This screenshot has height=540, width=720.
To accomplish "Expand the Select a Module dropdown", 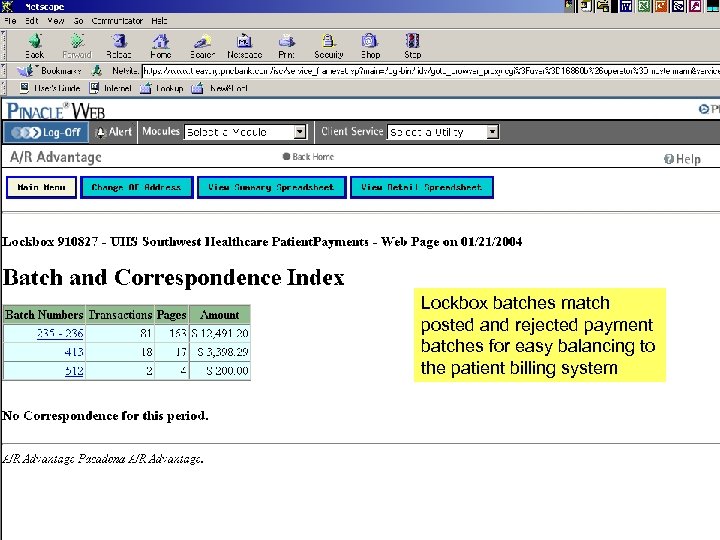I will [300, 132].
